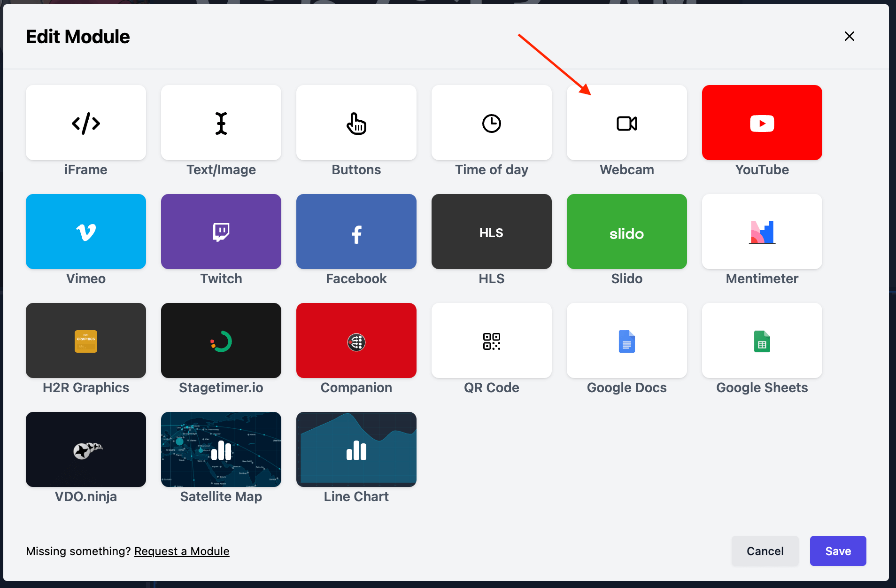Save the module selection
This screenshot has width=896, height=588.
(838, 551)
